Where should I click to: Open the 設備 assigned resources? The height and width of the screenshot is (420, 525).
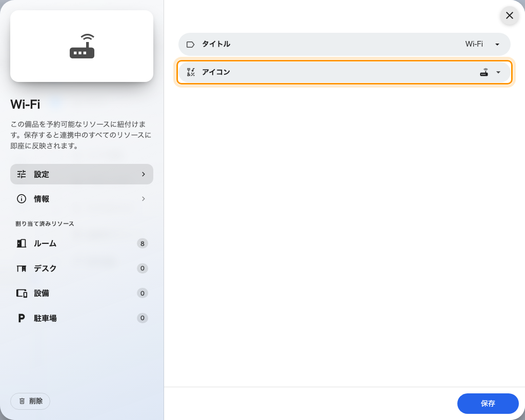coord(82,293)
